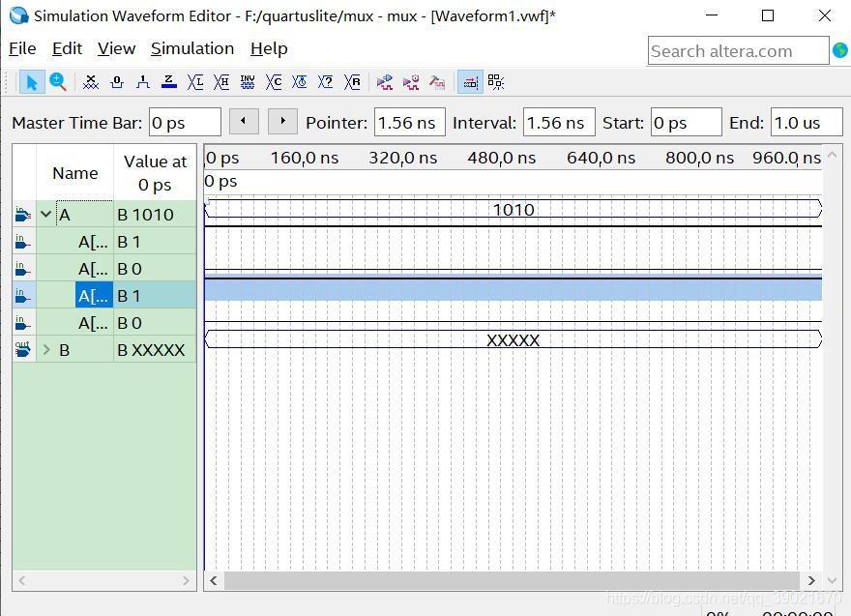This screenshot has width=851, height=616.
Task: Click the Start time field
Action: click(686, 122)
